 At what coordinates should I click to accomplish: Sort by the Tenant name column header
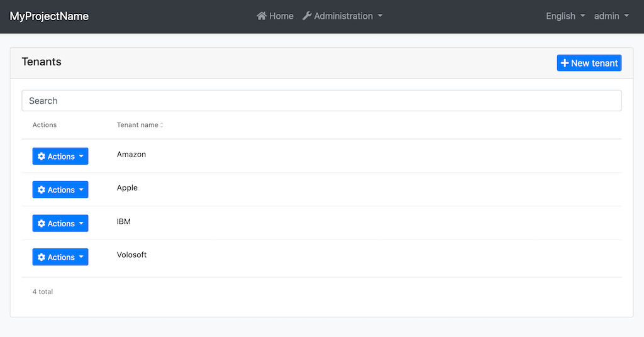click(x=138, y=125)
